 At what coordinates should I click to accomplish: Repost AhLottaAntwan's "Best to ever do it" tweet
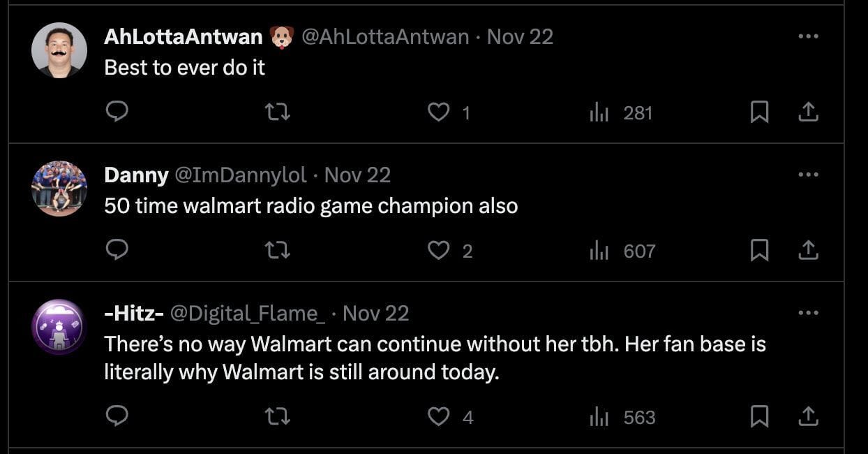tap(278, 112)
